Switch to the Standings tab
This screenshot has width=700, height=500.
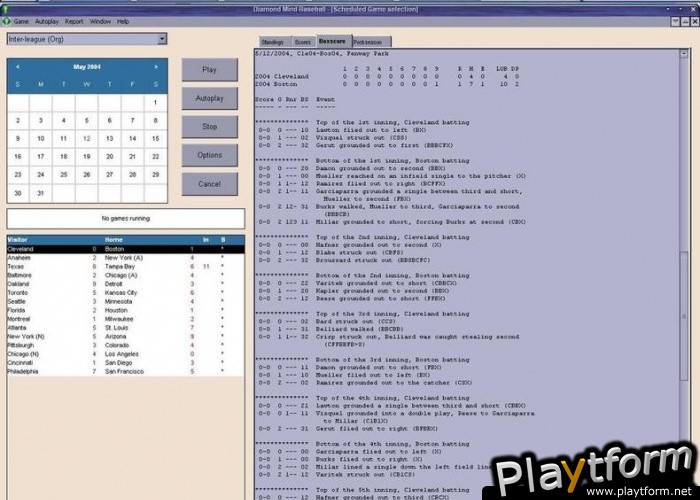[x=273, y=42]
